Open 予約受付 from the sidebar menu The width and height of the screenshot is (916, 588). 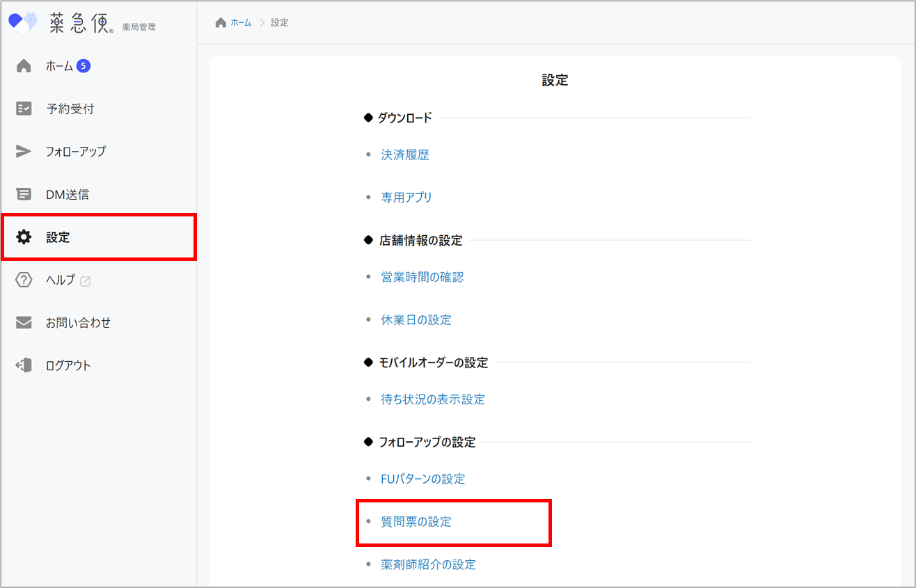70,109
